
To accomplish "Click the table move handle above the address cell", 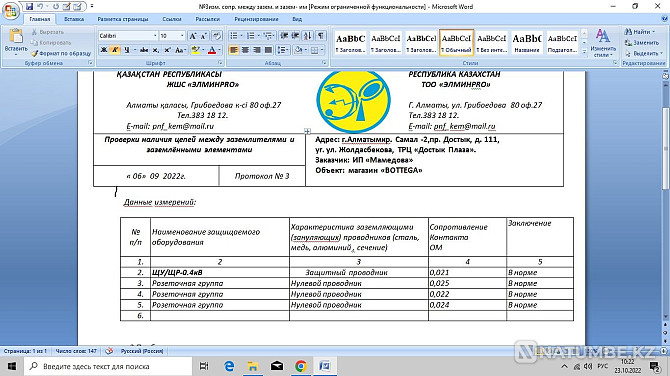I will point(307,131).
